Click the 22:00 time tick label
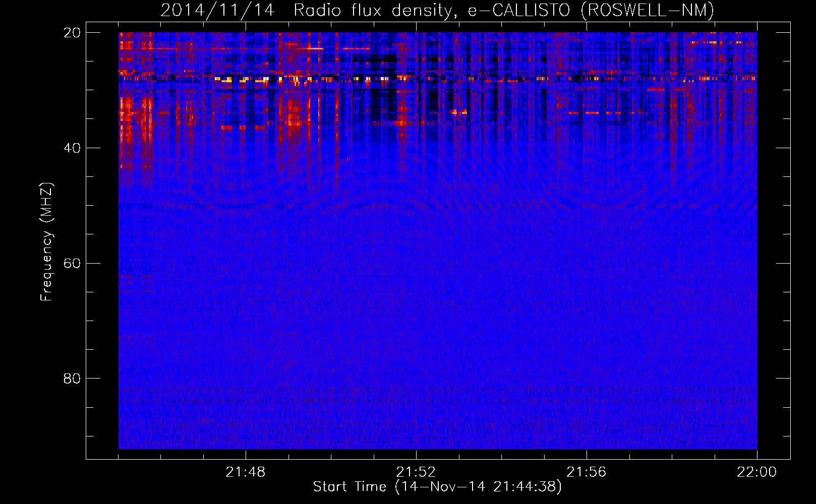Image resolution: width=816 pixels, height=504 pixels. 757,472
